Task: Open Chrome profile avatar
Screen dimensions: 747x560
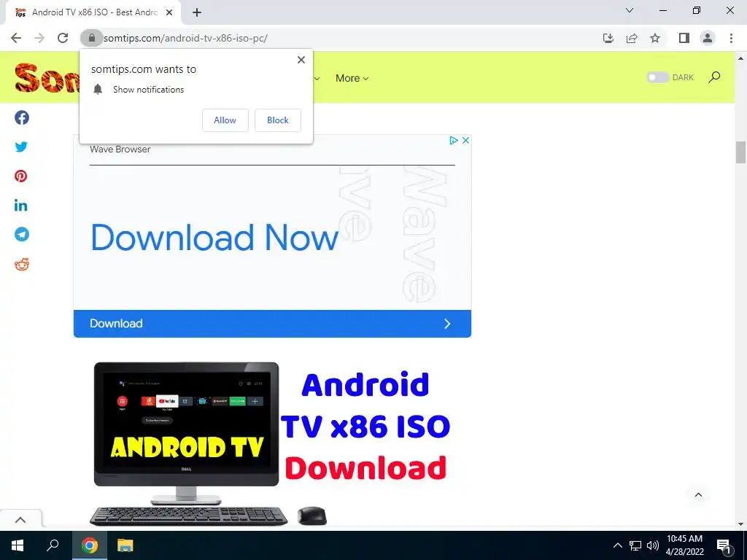Action: point(708,38)
